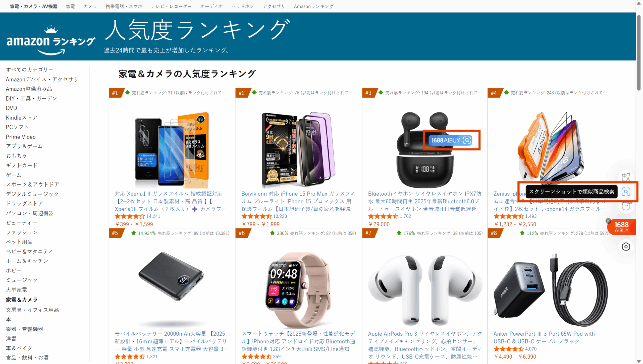Open the ホーム＆キッチン category link
This screenshot has height=364, width=643.
click(x=27, y=261)
